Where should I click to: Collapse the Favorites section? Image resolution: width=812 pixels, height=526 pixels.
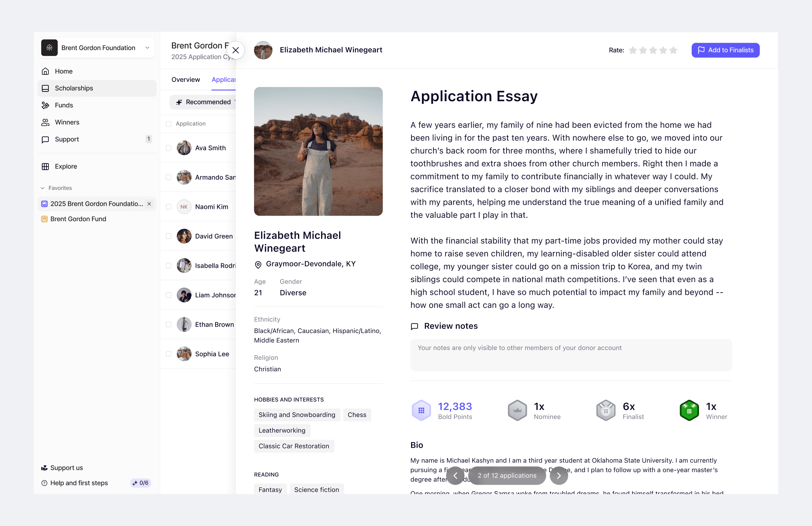coord(43,188)
